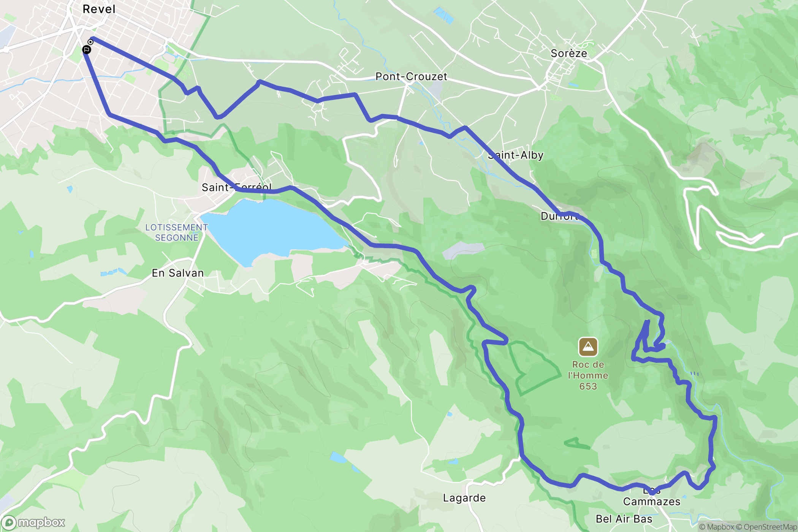This screenshot has width=798, height=532.
Task: Click the green outlined forest parcel near Roc de l'Homme
Action: click(534, 367)
